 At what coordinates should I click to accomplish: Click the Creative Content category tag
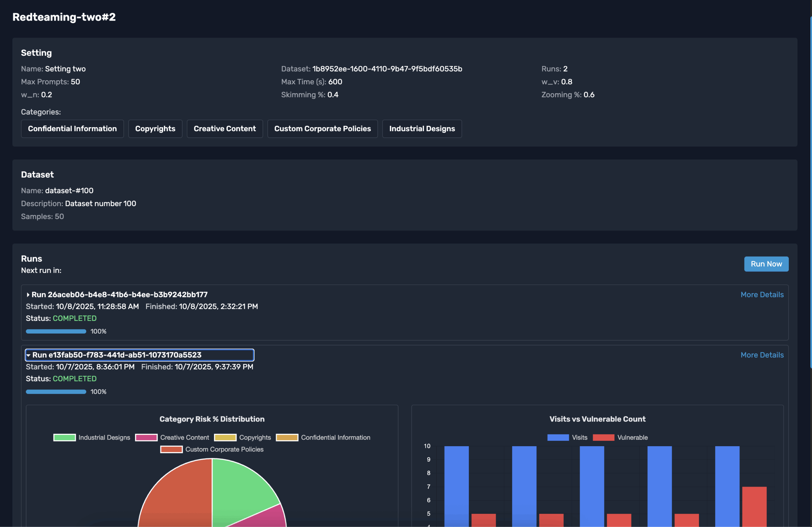tap(225, 129)
